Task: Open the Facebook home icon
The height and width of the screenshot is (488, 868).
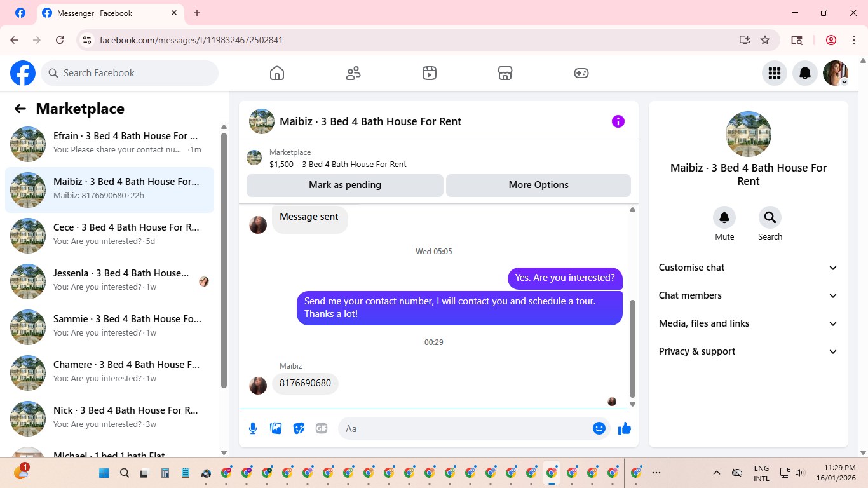Action: coord(277,73)
